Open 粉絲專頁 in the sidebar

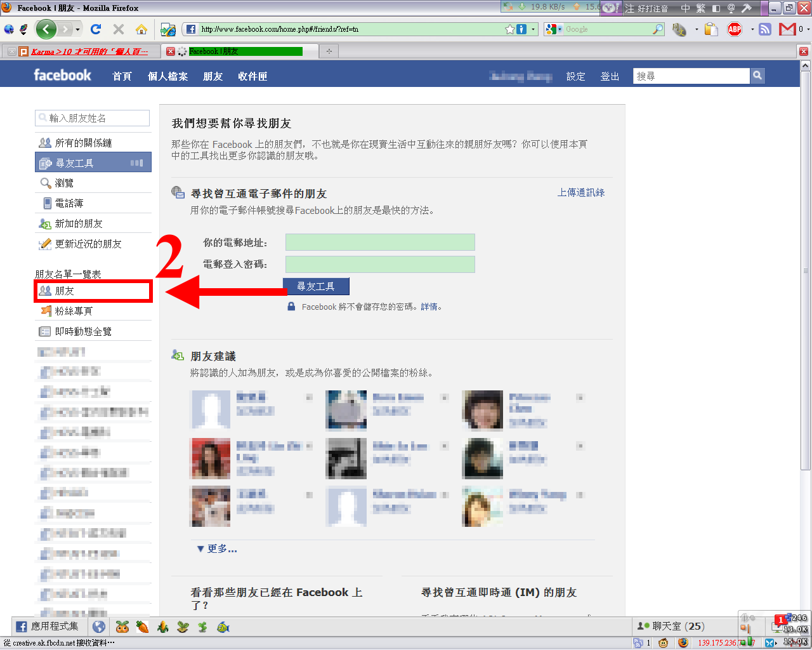[x=93, y=311]
